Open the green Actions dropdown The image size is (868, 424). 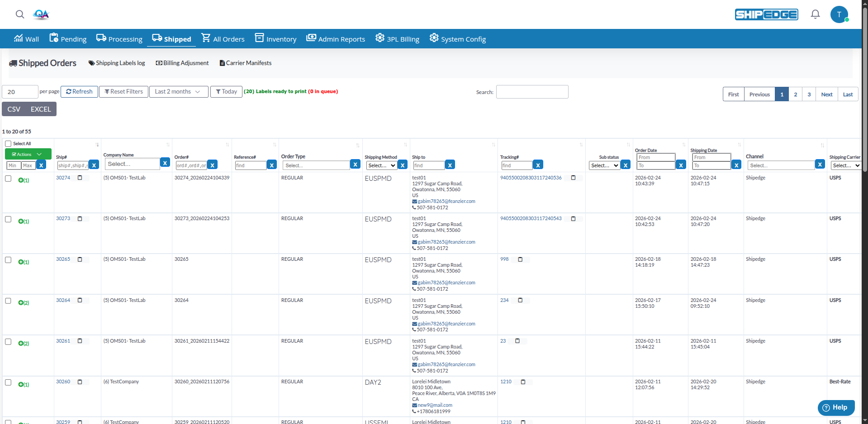[x=28, y=154]
